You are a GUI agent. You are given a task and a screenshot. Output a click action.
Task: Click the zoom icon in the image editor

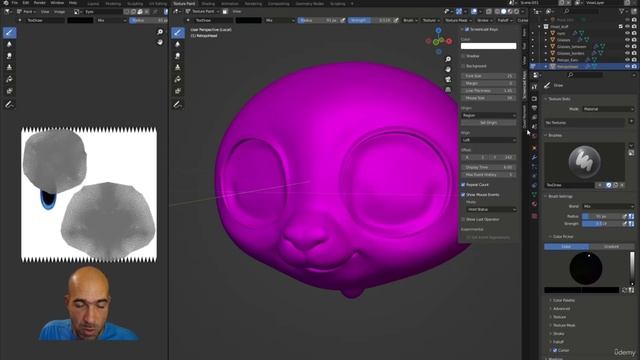160,32
